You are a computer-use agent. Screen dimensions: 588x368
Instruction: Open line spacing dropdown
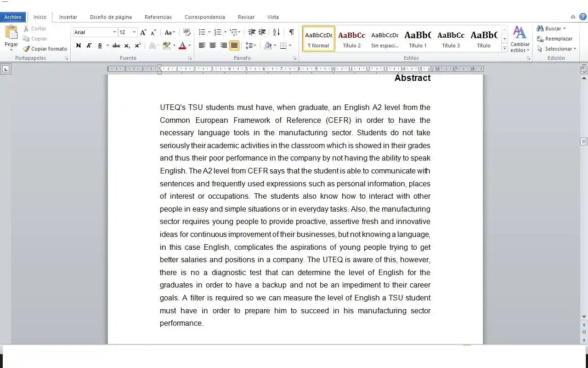[x=250, y=46]
